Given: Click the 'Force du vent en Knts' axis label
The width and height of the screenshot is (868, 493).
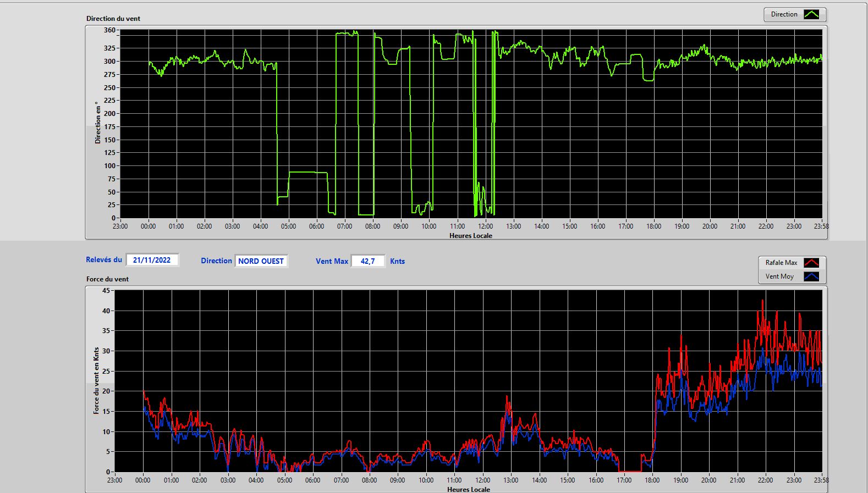Looking at the screenshot, I should 96,380.
